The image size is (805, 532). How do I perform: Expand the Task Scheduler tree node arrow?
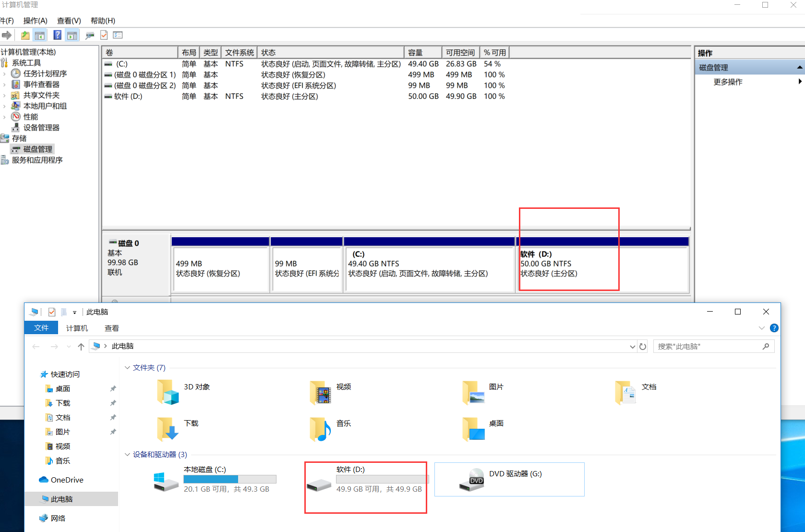(4, 73)
